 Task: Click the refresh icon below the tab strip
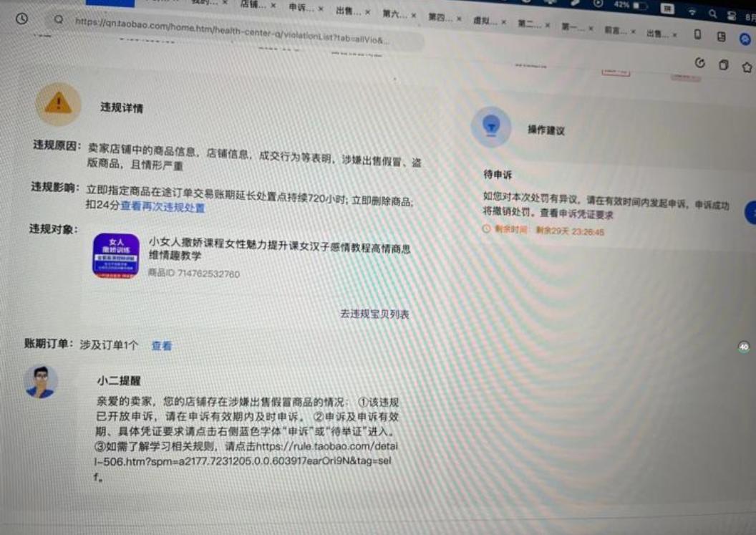[699, 63]
